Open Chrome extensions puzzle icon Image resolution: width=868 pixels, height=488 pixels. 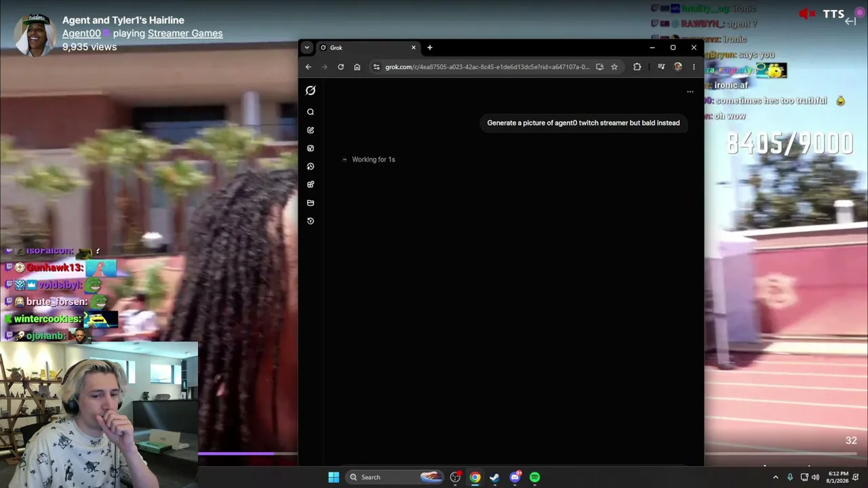637,67
